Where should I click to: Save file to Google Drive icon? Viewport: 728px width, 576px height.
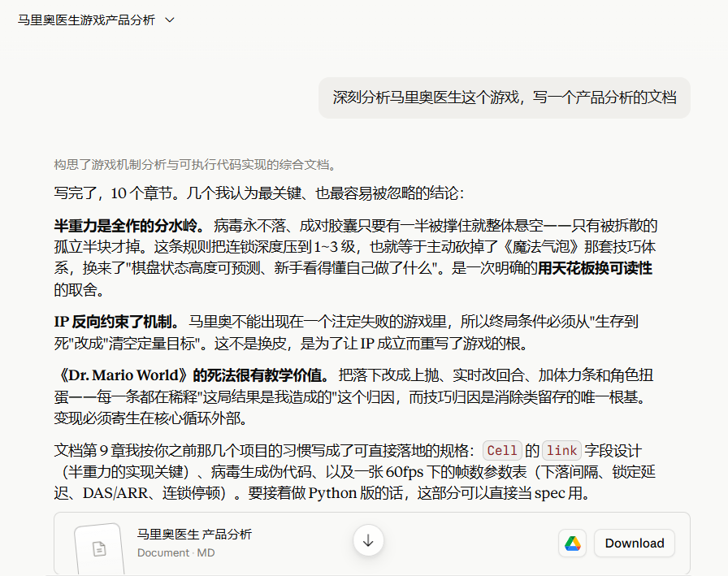click(573, 543)
